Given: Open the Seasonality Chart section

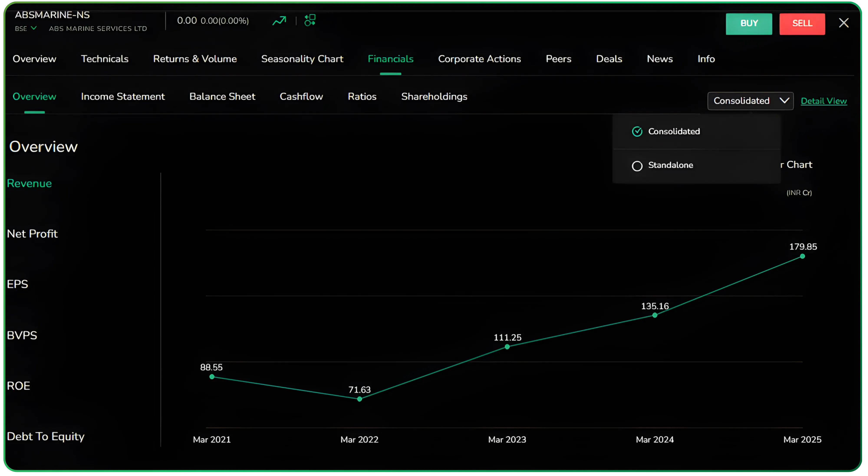Looking at the screenshot, I should (x=302, y=59).
